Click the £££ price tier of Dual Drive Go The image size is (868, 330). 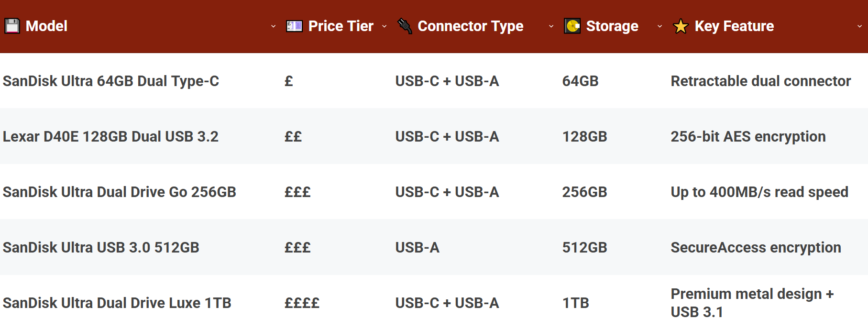pos(297,192)
